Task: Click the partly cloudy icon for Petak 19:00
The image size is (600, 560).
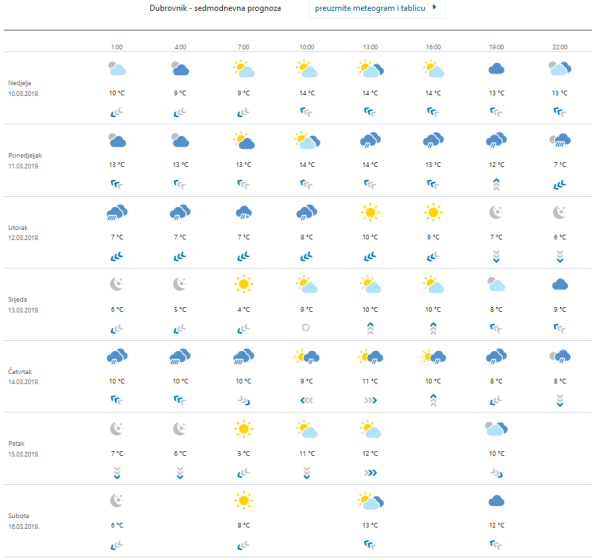Action: 496,428
